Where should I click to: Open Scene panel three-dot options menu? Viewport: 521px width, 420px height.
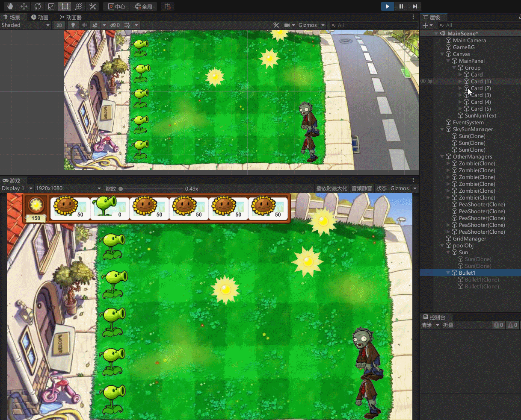413,17
